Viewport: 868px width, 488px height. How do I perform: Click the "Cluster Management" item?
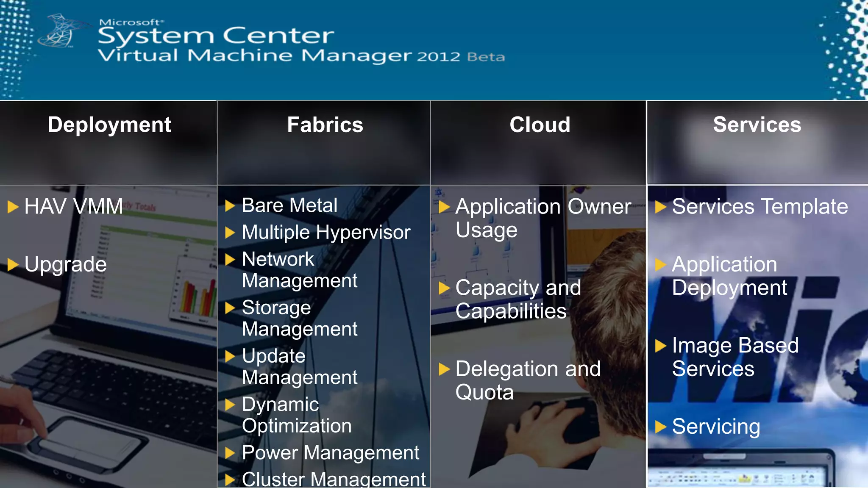334,479
